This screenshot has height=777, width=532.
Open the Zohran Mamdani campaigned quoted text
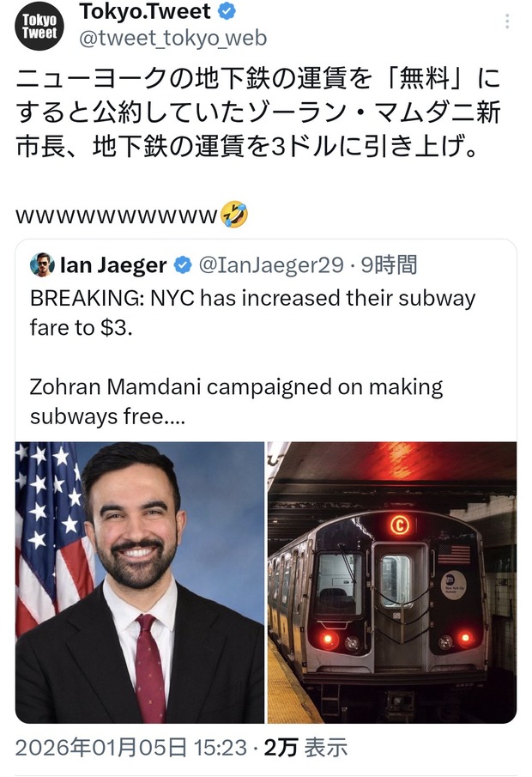[x=236, y=402]
